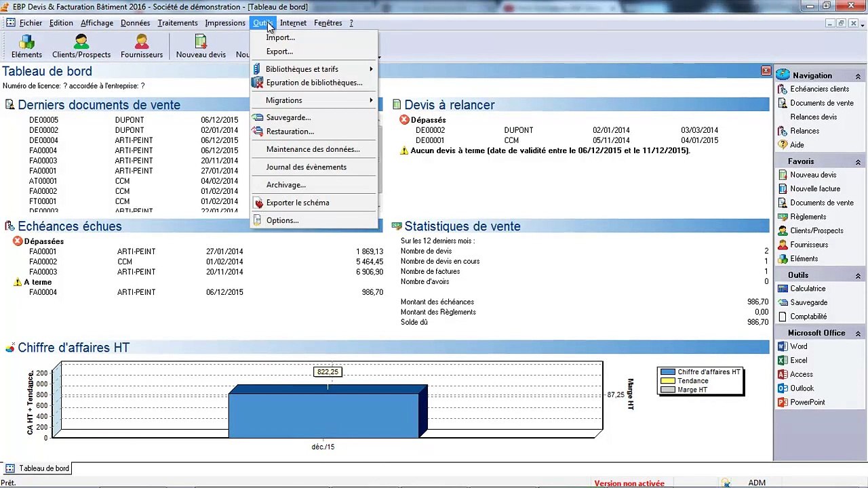Viewport: 868px width, 488px height.
Task: Open Echéanciers clients in the Navigation panel
Action: pos(812,89)
